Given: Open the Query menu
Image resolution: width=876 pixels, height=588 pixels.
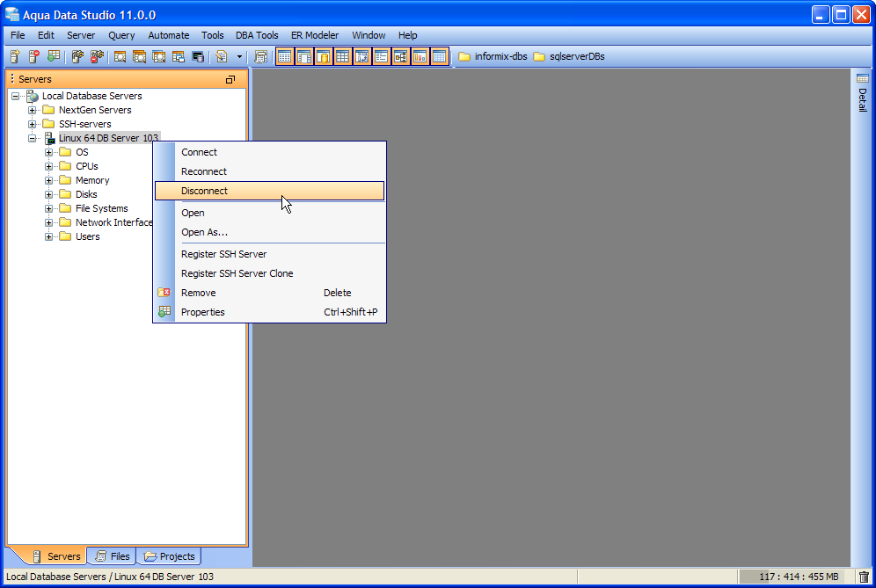Looking at the screenshot, I should [121, 35].
